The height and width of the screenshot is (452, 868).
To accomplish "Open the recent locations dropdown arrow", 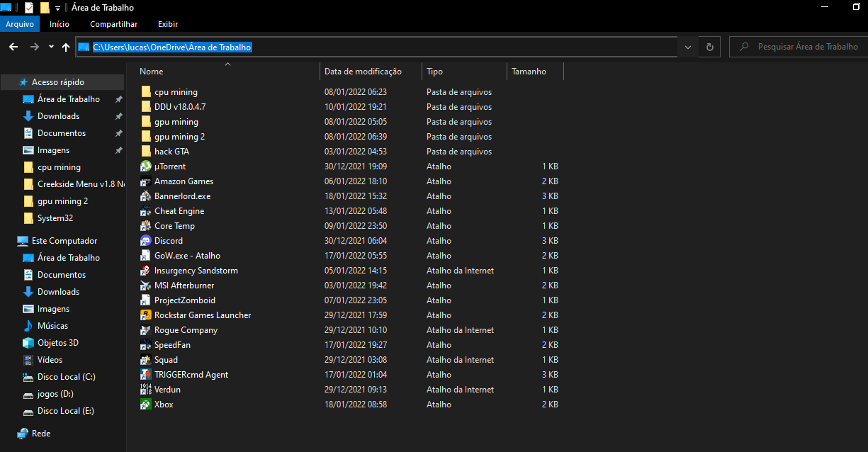I will pyautogui.click(x=51, y=47).
